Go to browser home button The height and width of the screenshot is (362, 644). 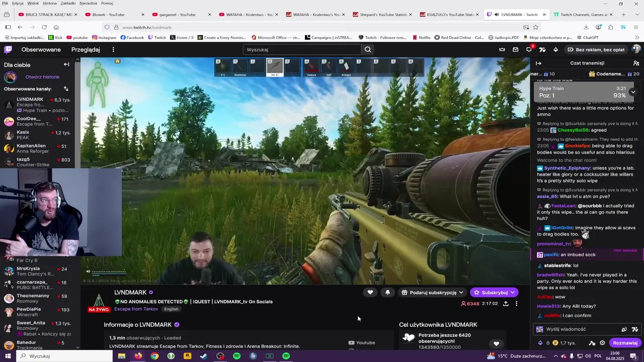(x=56, y=27)
